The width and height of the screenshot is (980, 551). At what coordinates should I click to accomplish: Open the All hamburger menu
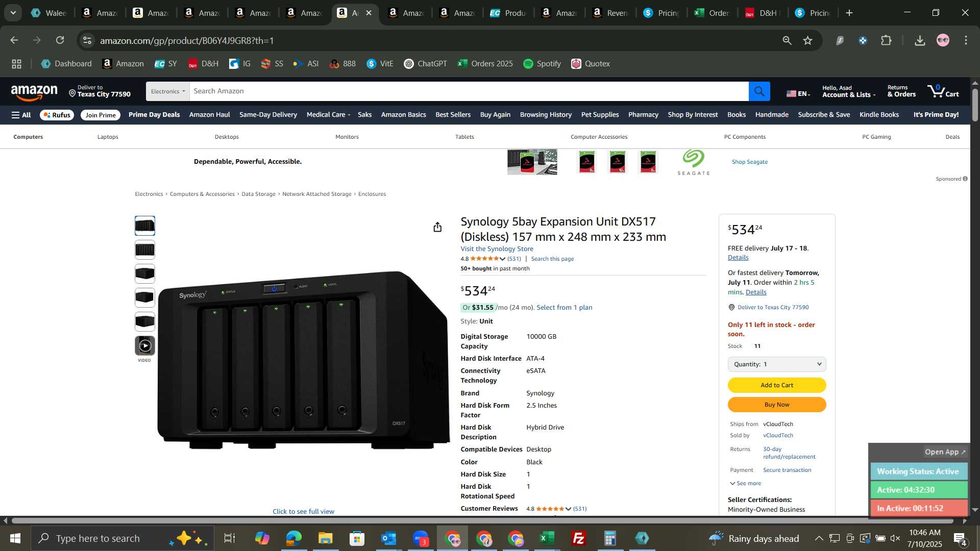[x=21, y=115]
